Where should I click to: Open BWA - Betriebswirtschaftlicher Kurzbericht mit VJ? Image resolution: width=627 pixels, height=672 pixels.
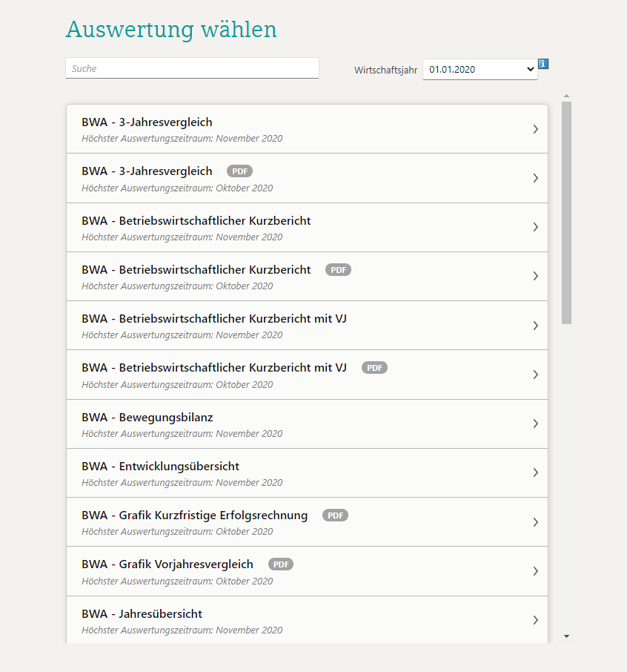click(213, 318)
